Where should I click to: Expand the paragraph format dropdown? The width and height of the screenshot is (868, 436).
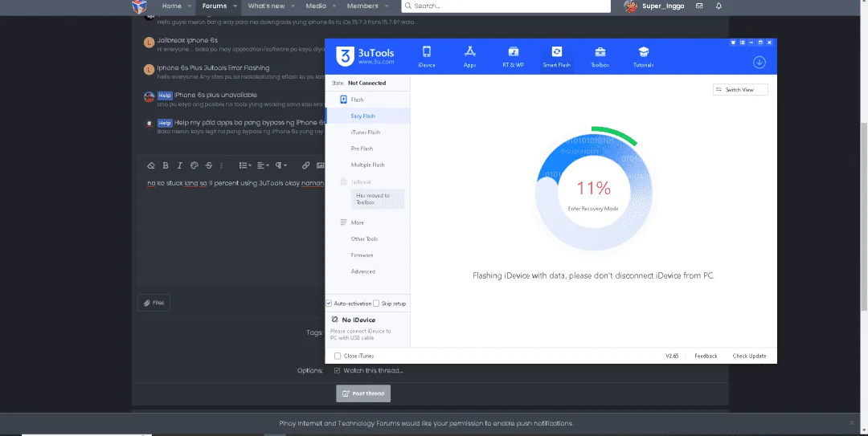pos(281,165)
